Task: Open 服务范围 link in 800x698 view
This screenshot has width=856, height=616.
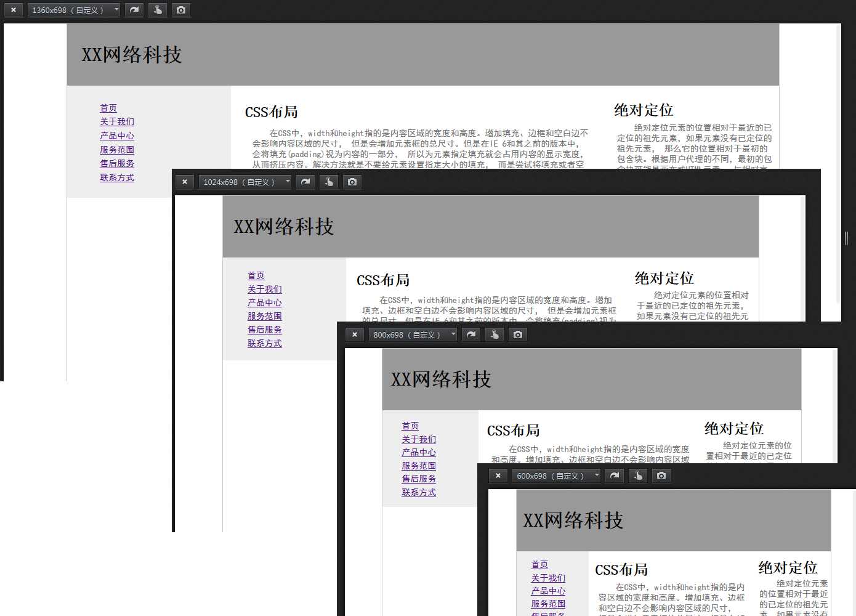Action: pyautogui.click(x=419, y=466)
